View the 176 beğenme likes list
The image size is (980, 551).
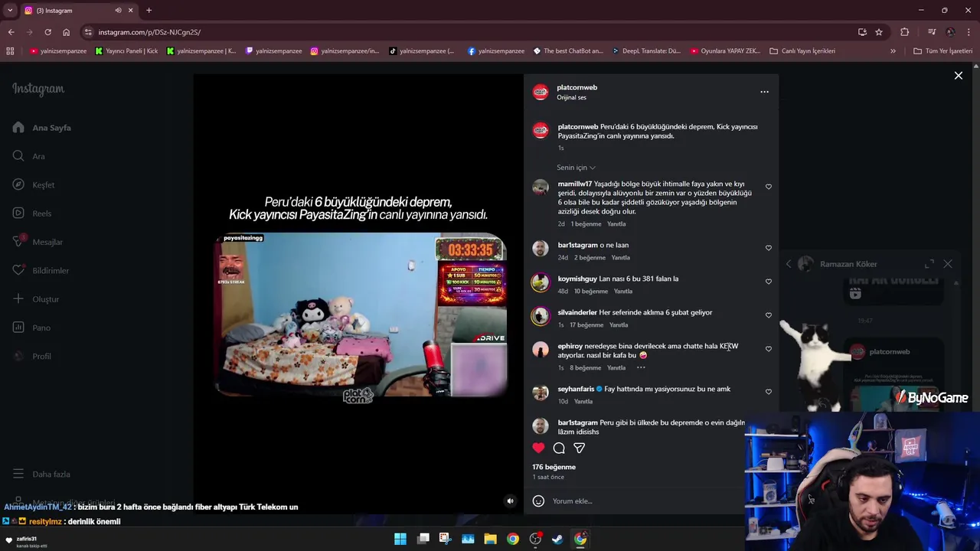click(554, 467)
